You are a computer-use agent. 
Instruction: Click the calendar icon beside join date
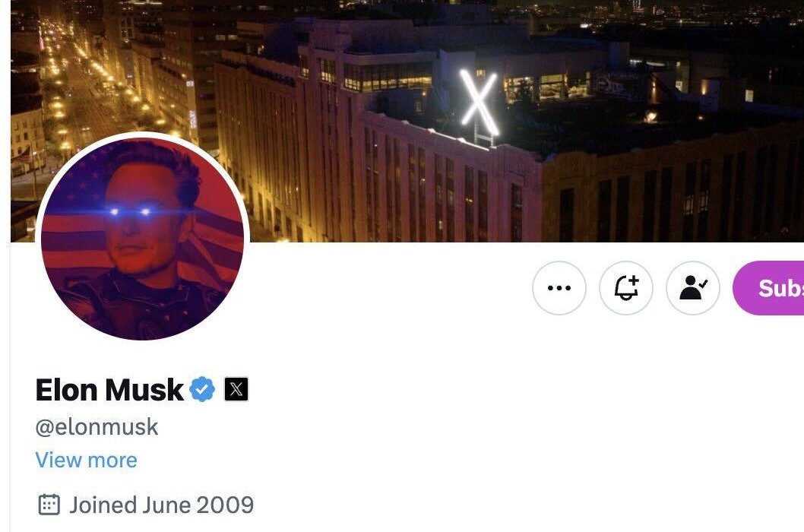pyautogui.click(x=49, y=505)
